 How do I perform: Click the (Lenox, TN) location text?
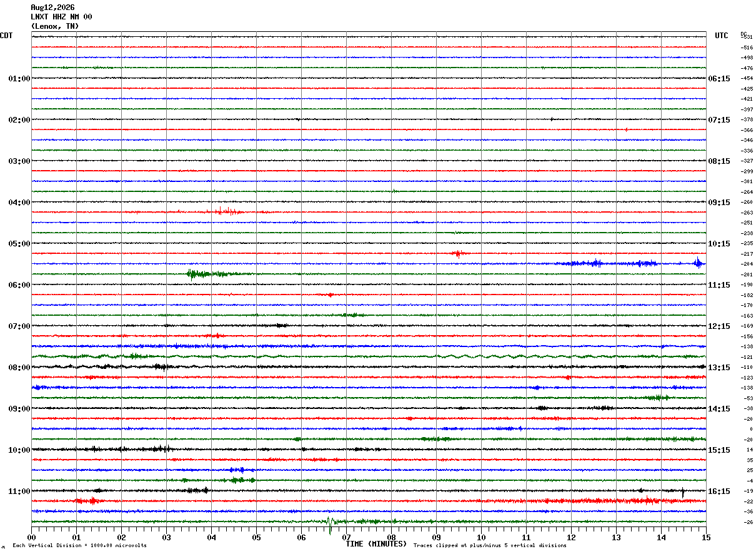point(55,26)
